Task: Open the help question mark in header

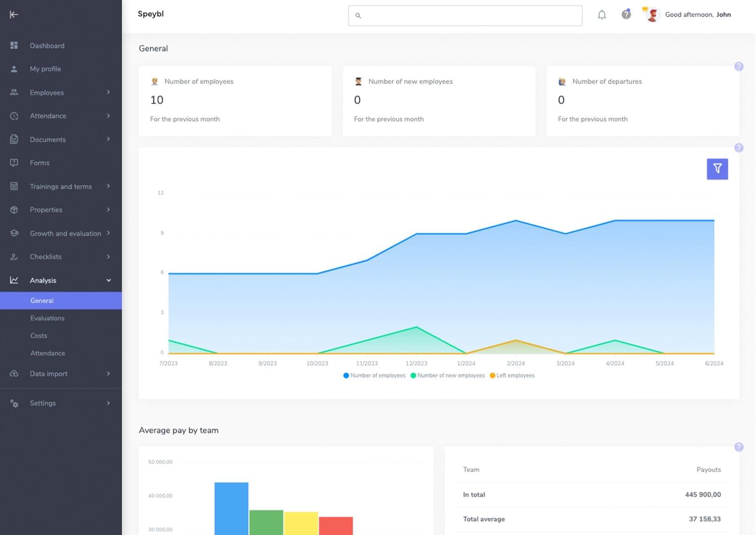Action: click(626, 14)
